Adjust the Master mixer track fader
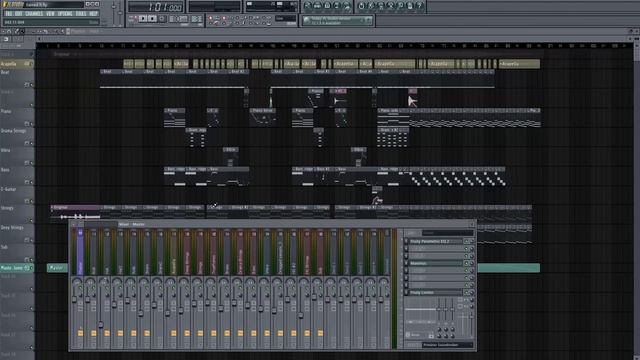This screenshot has width=640, height=360. pyautogui.click(x=74, y=300)
